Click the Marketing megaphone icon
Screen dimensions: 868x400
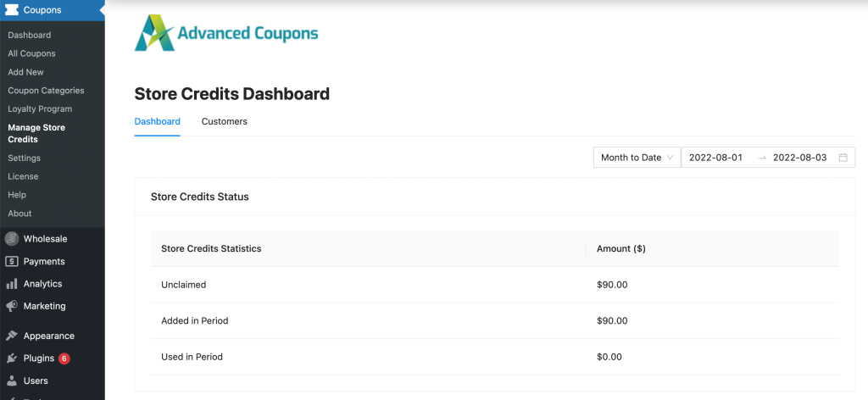pyautogui.click(x=12, y=306)
